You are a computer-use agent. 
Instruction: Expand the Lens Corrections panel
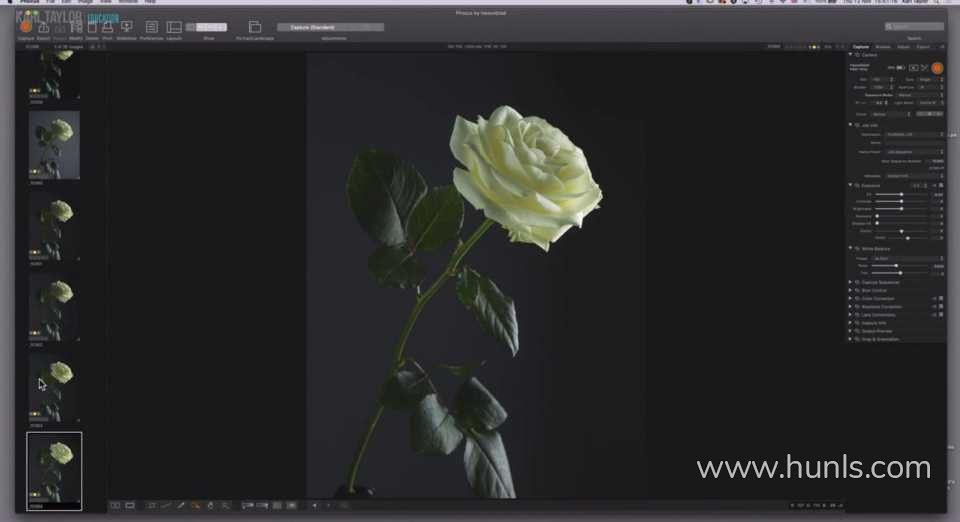pyautogui.click(x=850, y=315)
